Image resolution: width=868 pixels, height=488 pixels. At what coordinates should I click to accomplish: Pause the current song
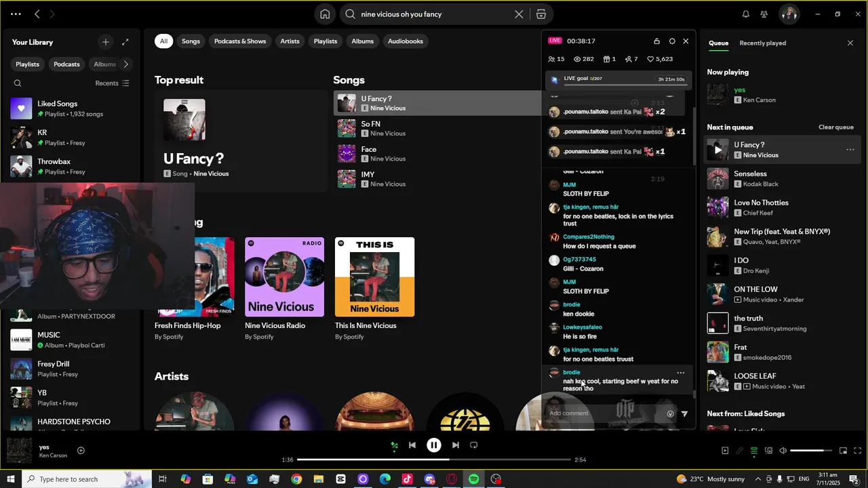434,445
